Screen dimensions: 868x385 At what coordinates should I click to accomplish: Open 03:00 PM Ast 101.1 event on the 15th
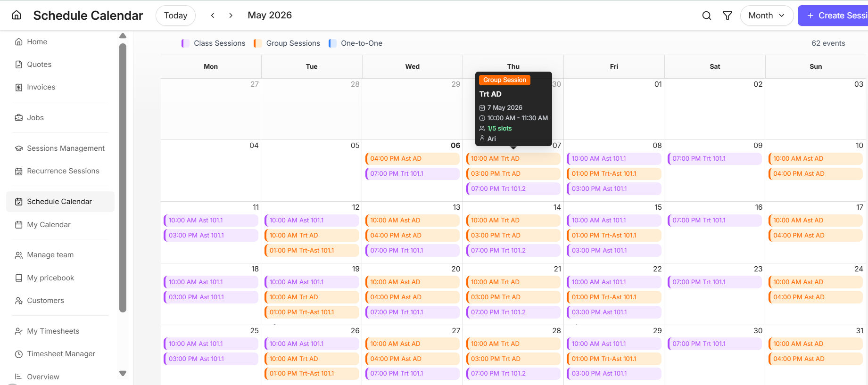(614, 251)
